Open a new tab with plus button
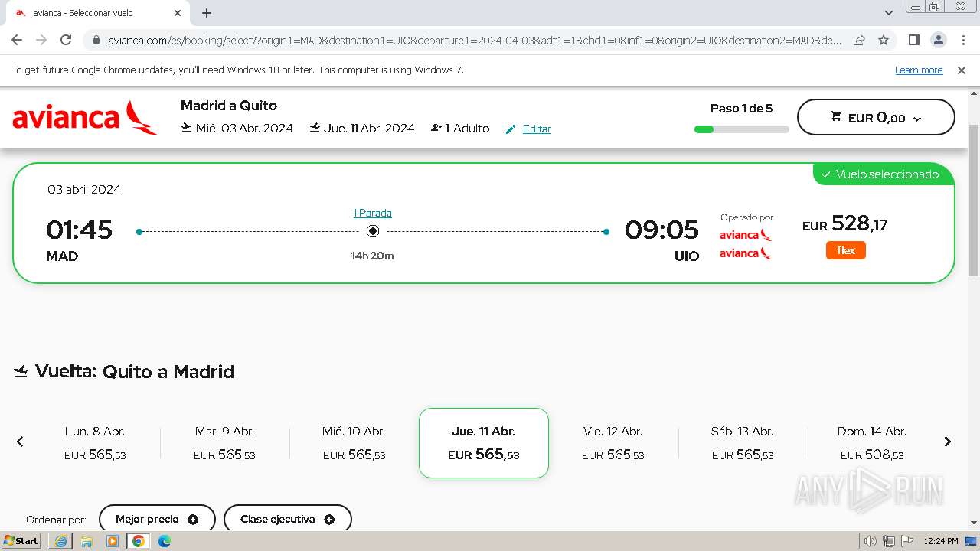 207,13
